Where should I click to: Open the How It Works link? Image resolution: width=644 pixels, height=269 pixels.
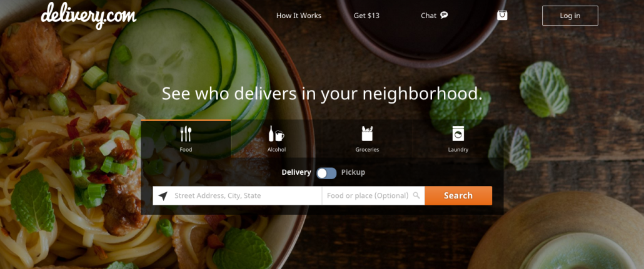point(299,16)
